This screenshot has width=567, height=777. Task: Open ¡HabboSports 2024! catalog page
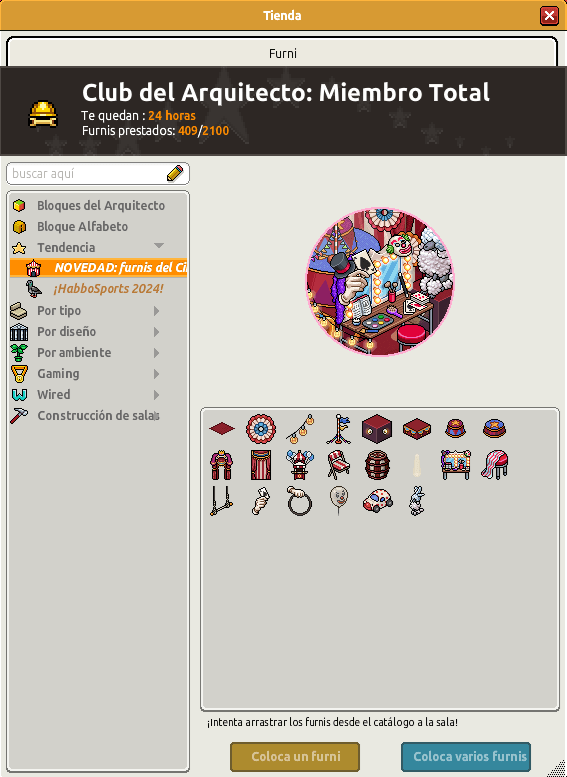pyautogui.click(x=108, y=288)
